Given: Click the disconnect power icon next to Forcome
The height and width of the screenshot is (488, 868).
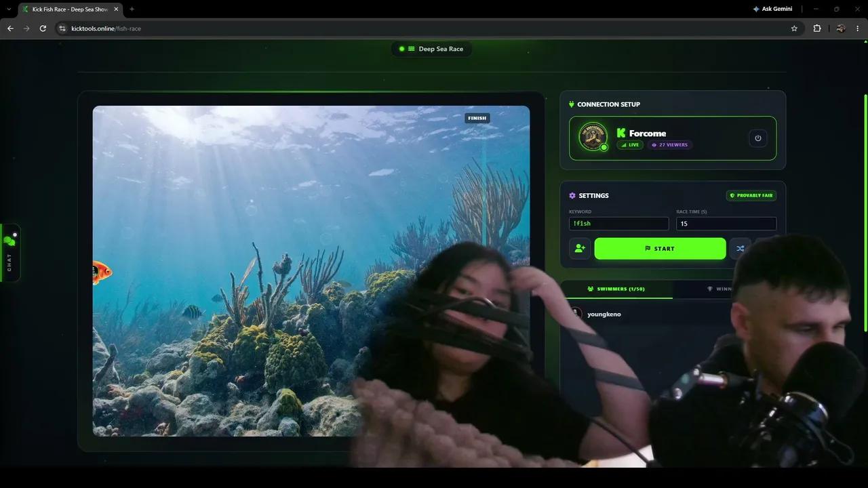Looking at the screenshot, I should pyautogui.click(x=757, y=138).
